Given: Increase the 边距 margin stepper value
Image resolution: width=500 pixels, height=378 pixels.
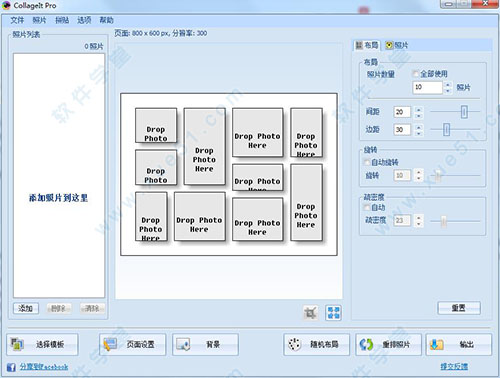Looking at the screenshot, I should tap(419, 126).
